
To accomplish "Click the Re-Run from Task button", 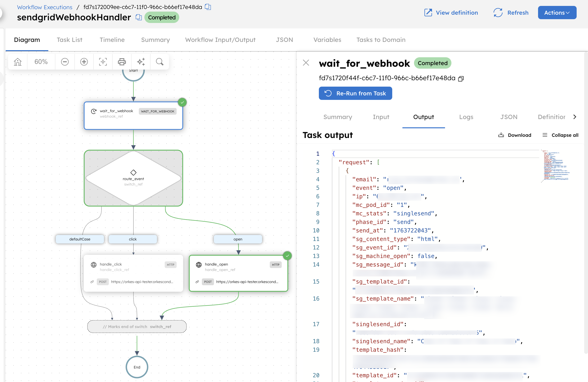I will [355, 93].
